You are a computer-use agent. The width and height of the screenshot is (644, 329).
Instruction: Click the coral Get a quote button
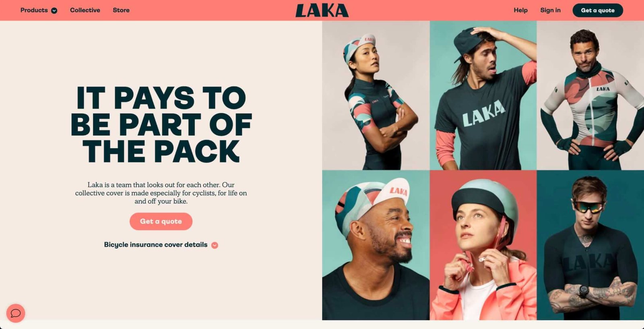coord(161,221)
